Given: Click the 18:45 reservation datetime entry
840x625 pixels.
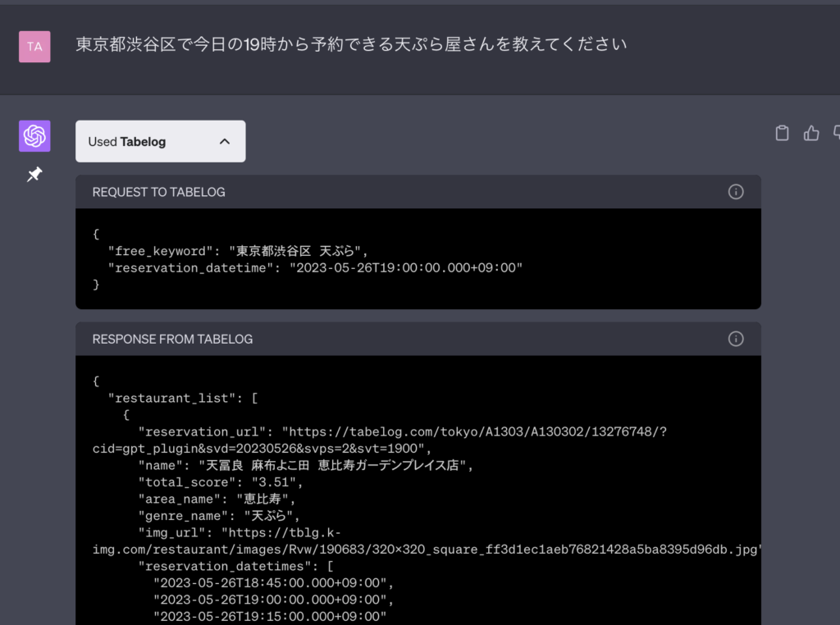Looking at the screenshot, I should click(273, 583).
